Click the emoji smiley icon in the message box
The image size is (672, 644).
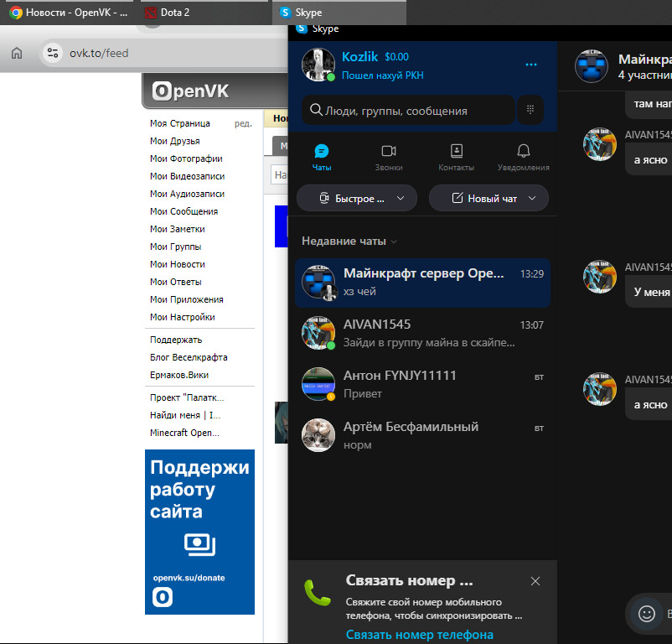click(x=646, y=614)
